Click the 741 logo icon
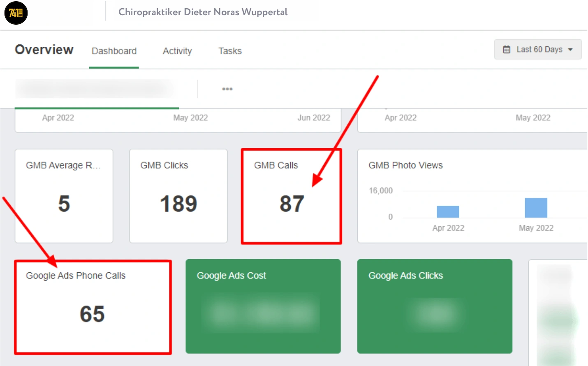The height and width of the screenshot is (366, 588). tap(16, 13)
